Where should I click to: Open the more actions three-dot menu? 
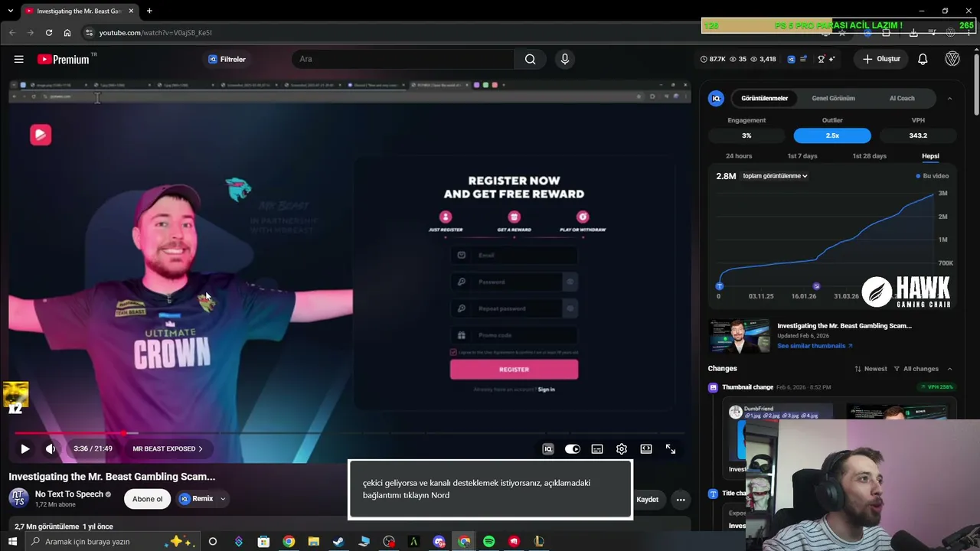tap(681, 500)
